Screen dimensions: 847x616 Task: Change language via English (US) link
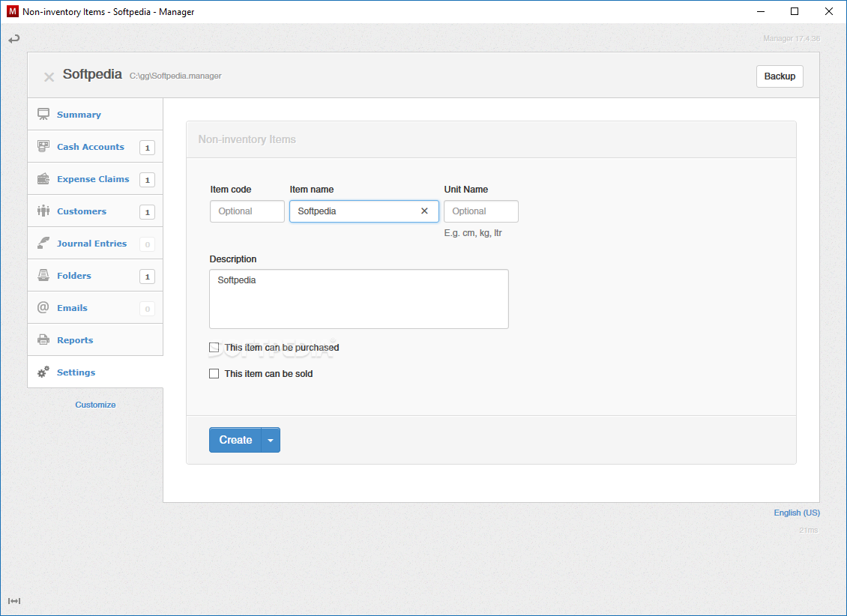pos(797,513)
